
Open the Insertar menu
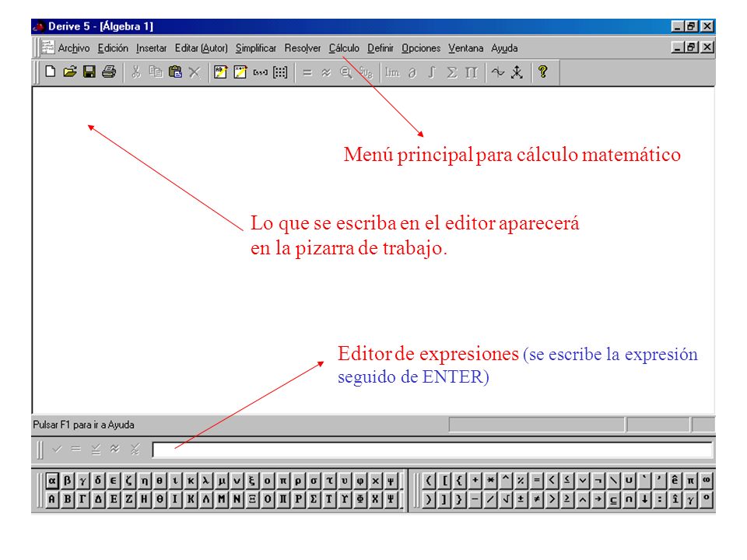(152, 48)
